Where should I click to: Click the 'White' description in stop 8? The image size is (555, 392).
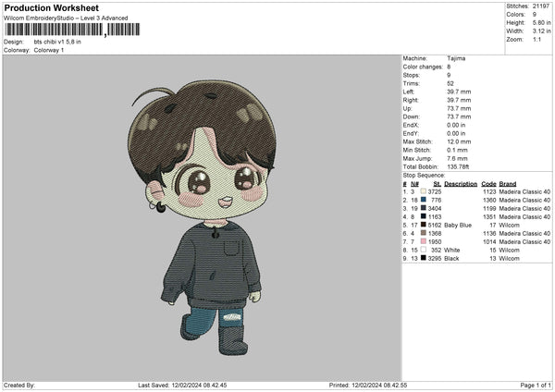pos(452,251)
